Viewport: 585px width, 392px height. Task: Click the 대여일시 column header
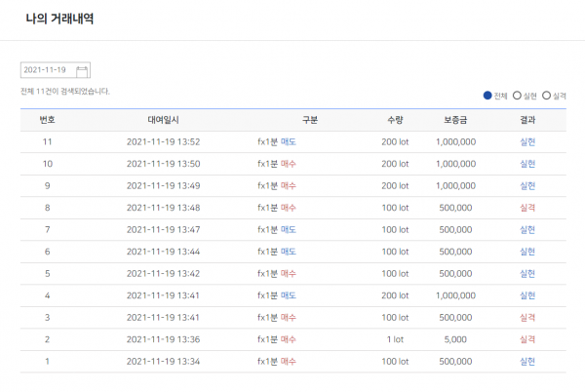point(164,120)
